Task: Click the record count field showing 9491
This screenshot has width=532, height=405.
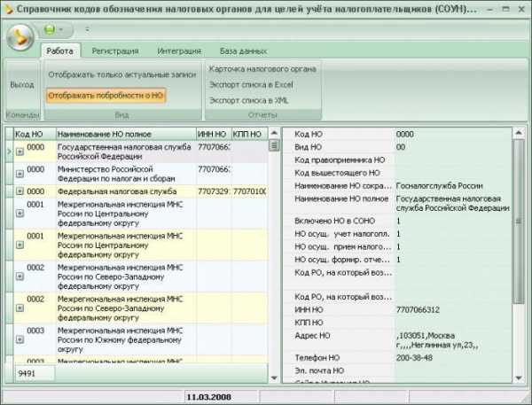Action: [33, 373]
